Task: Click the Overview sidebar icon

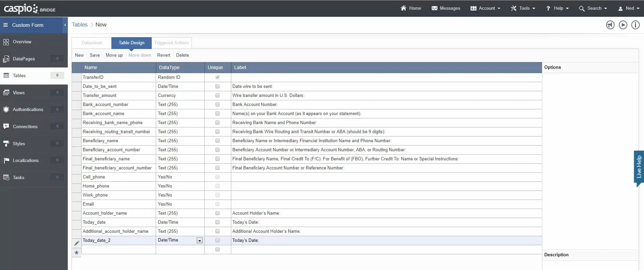Action: [6, 42]
